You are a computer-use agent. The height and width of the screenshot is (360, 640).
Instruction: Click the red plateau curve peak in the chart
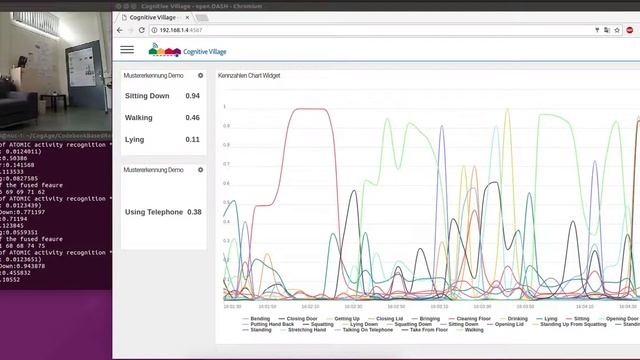coord(310,109)
